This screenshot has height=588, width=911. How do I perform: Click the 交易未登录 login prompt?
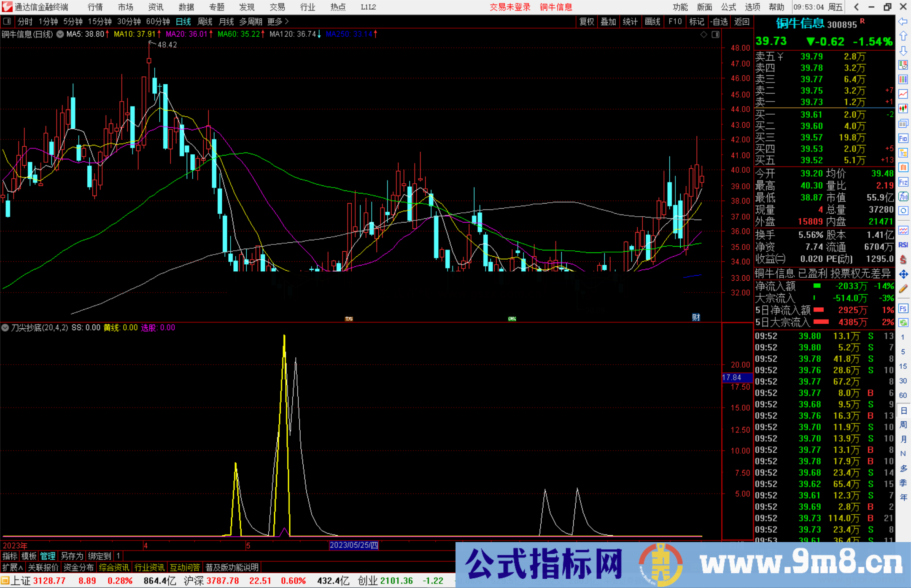tap(510, 7)
